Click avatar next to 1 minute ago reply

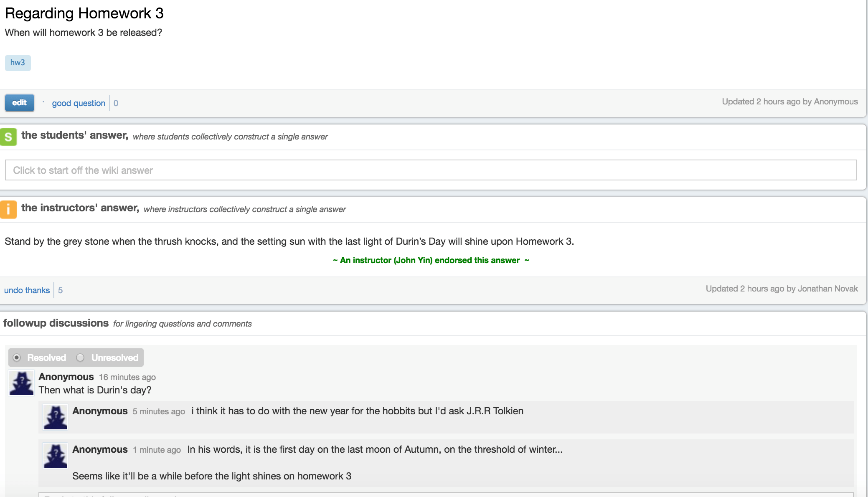55,456
